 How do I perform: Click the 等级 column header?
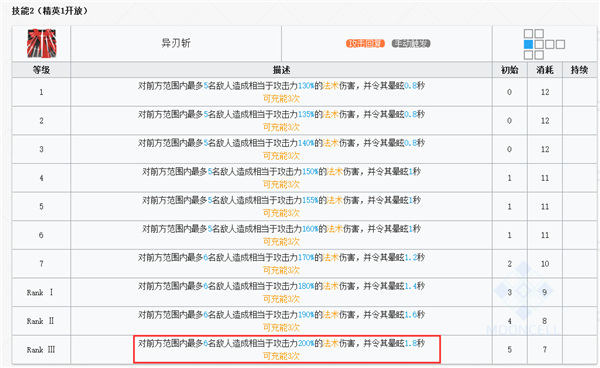click(41, 70)
